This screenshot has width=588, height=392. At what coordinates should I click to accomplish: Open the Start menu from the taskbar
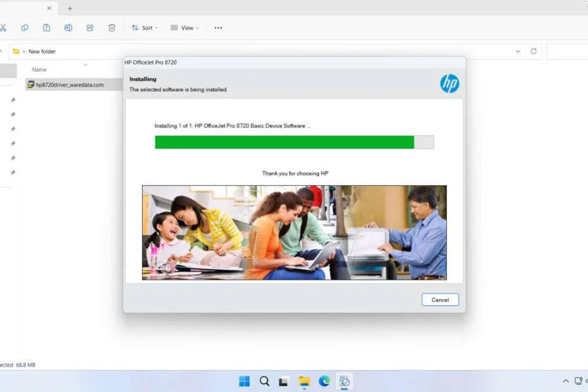click(243, 381)
